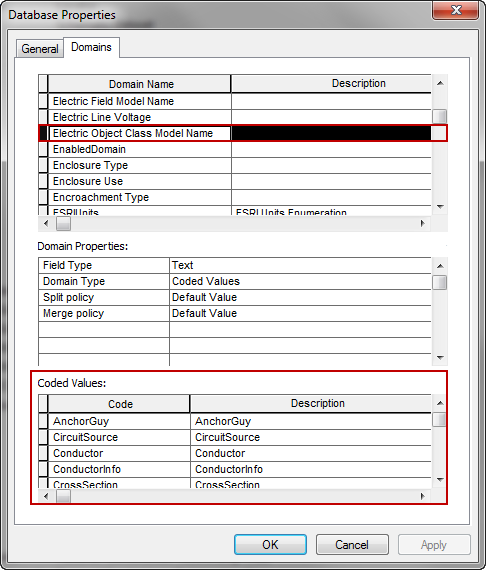Click domain list horizontal scroll left arrow
Viewport: 486px width, 570px height.
(x=46, y=223)
